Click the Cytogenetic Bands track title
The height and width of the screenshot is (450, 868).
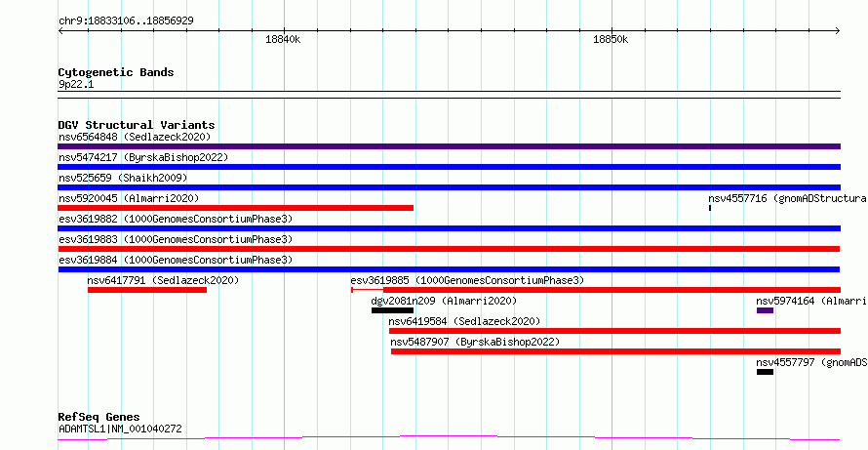click(116, 72)
